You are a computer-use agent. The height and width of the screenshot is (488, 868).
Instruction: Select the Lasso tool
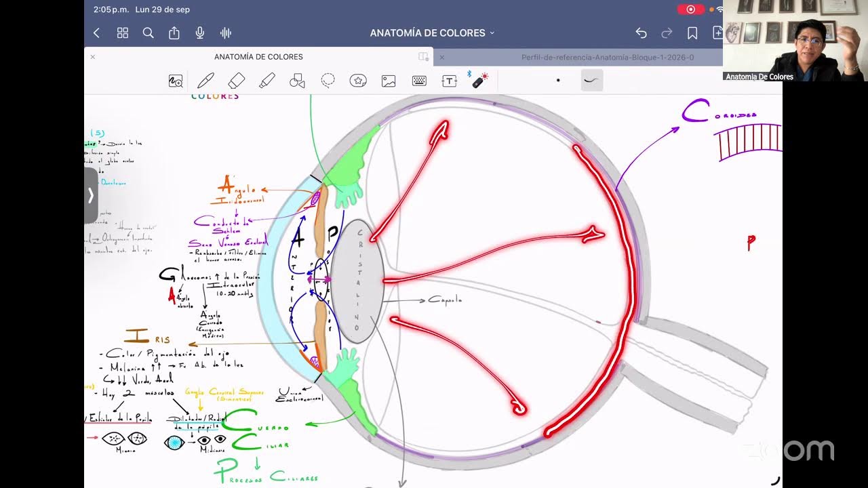(x=328, y=81)
